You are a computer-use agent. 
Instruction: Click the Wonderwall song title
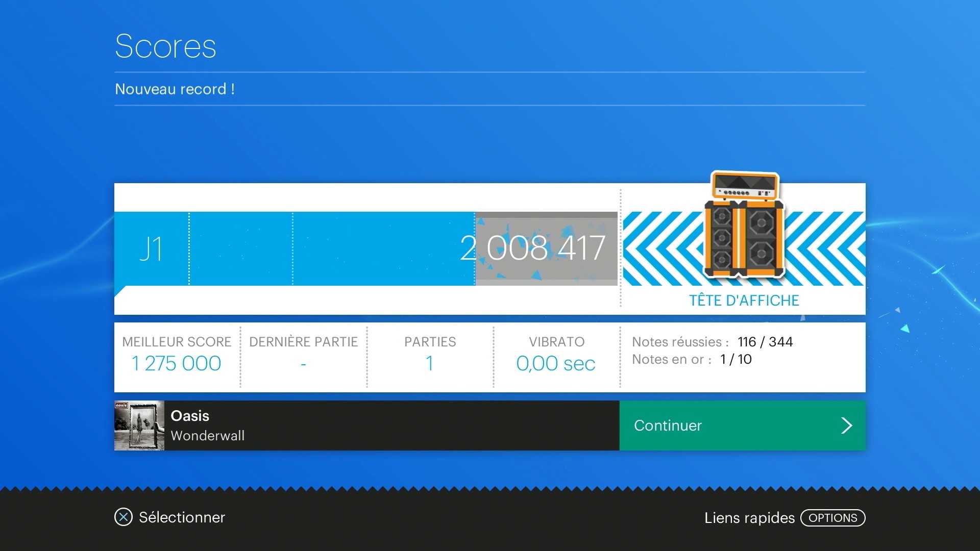(x=207, y=436)
